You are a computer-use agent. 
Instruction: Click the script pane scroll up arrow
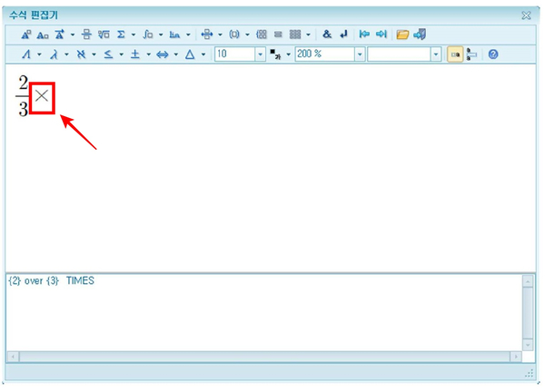click(528, 281)
